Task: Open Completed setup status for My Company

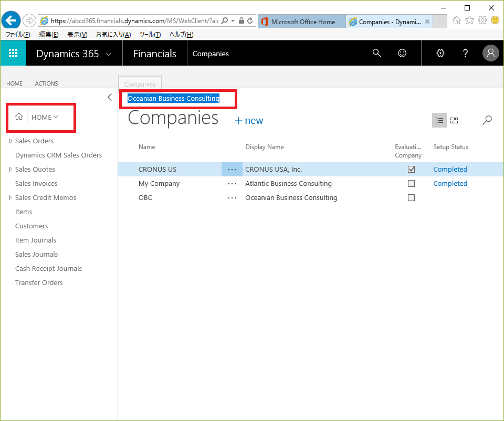Action: coord(450,184)
